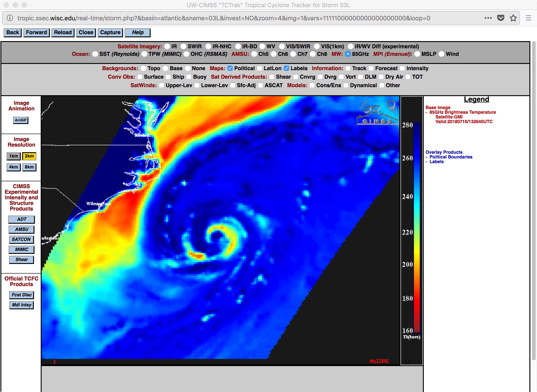Image resolution: width=537 pixels, height=392 pixels.
Task: Click the Back button
Action: pyautogui.click(x=13, y=32)
